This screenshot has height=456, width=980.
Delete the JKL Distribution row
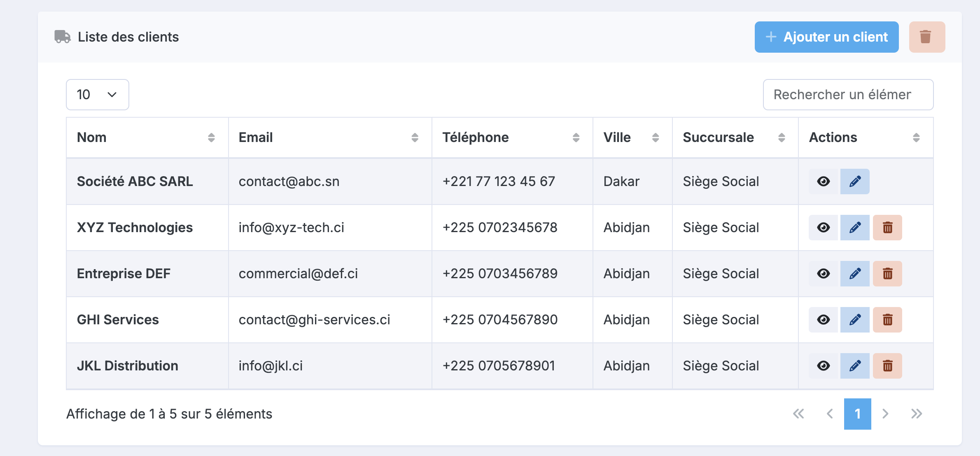[887, 366]
